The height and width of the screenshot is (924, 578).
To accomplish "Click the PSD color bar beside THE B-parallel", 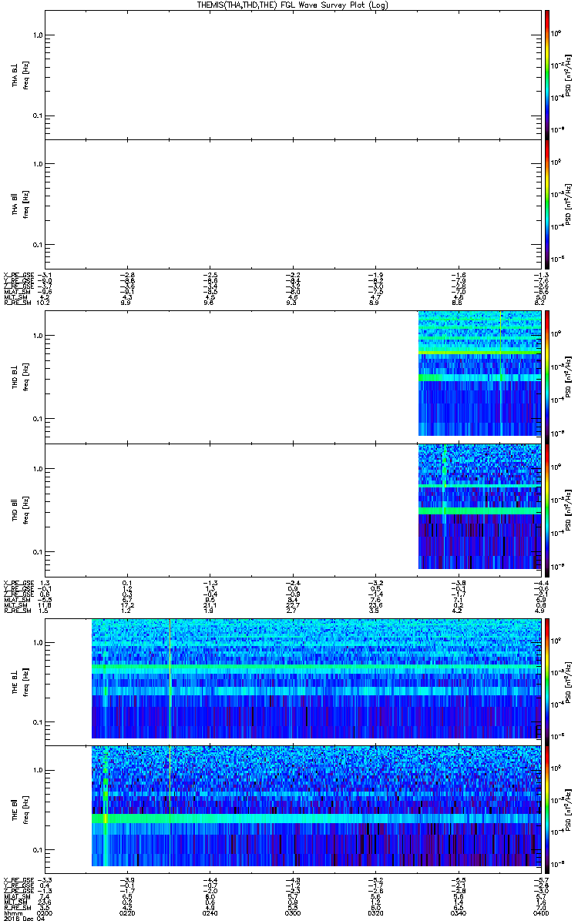I will pos(547,809).
